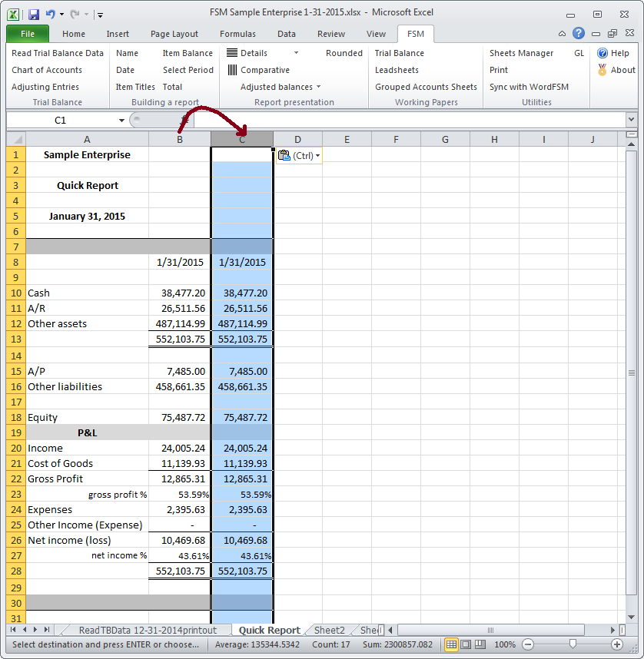Click Read Trial Balance Data button
The height and width of the screenshot is (659, 644).
tap(58, 53)
